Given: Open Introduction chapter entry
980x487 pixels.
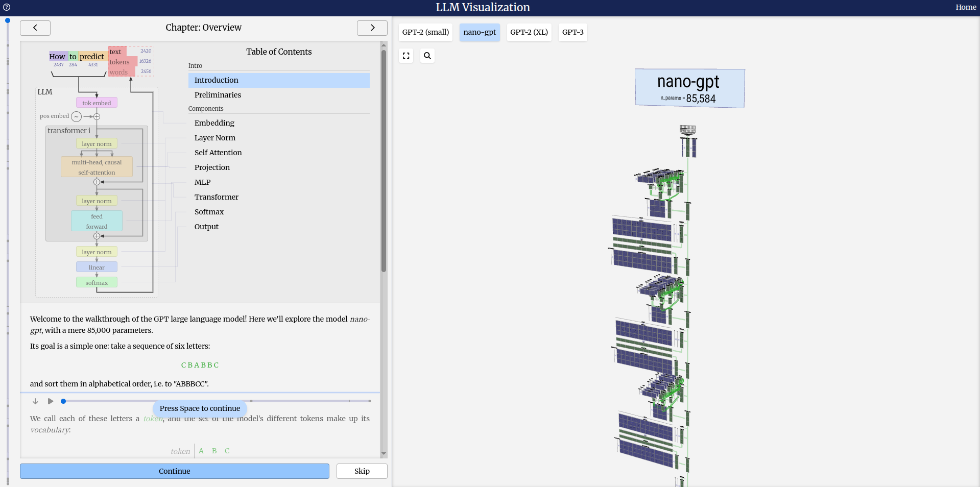Looking at the screenshot, I should coord(279,80).
